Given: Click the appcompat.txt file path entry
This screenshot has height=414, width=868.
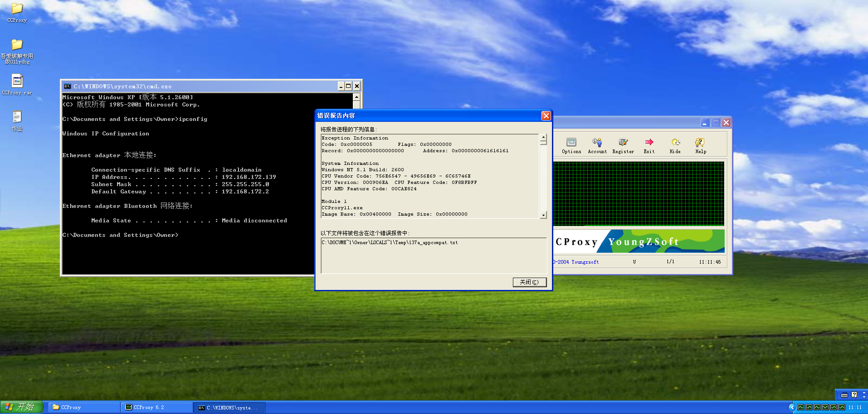Looking at the screenshot, I should [390, 243].
